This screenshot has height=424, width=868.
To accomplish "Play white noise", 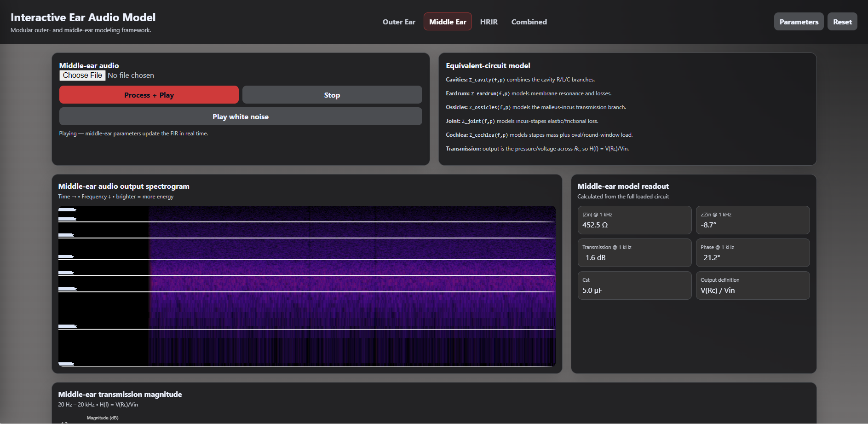I will 241,116.
